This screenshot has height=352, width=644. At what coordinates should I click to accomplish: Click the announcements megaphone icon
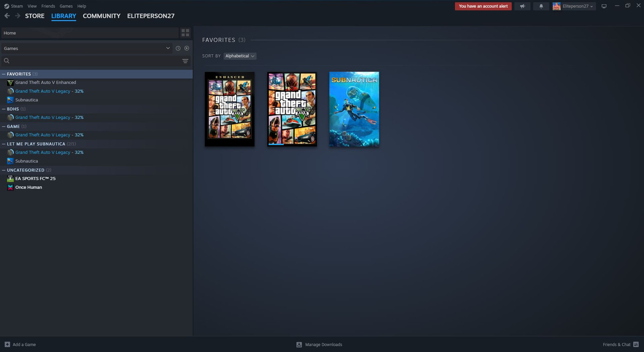pos(522,6)
